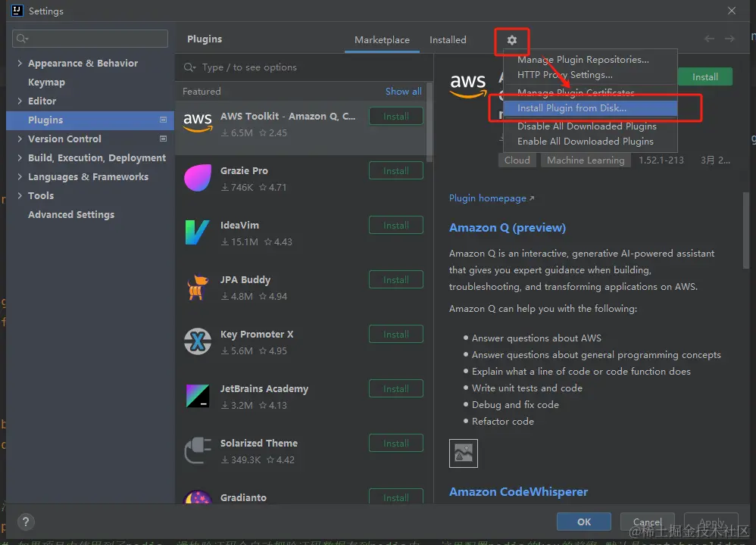
Task: Click the Grazie Pro plugin icon
Action: [x=198, y=178]
